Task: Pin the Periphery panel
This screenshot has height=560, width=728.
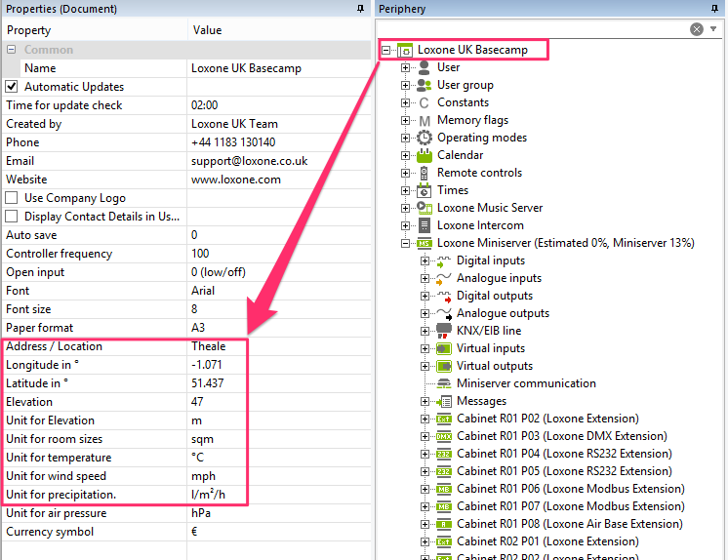Action: (x=717, y=9)
